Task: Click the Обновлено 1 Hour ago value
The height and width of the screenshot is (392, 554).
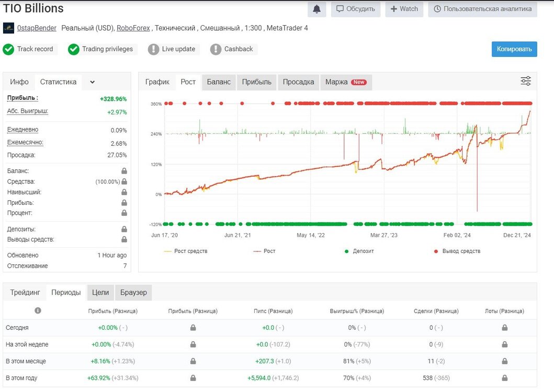Action: (x=111, y=256)
